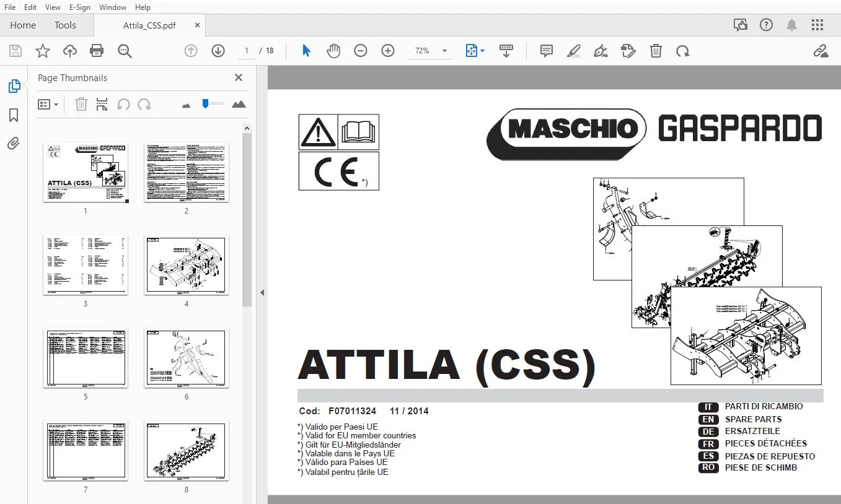The image size is (841, 504).
Task: Click the "F07011324" code text
Action: pyautogui.click(x=353, y=411)
